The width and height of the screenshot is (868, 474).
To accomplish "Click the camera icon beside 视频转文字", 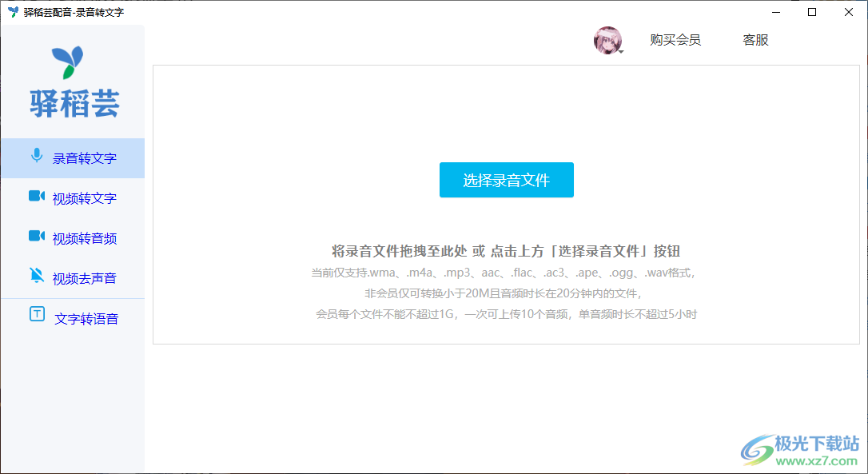I will (x=36, y=196).
